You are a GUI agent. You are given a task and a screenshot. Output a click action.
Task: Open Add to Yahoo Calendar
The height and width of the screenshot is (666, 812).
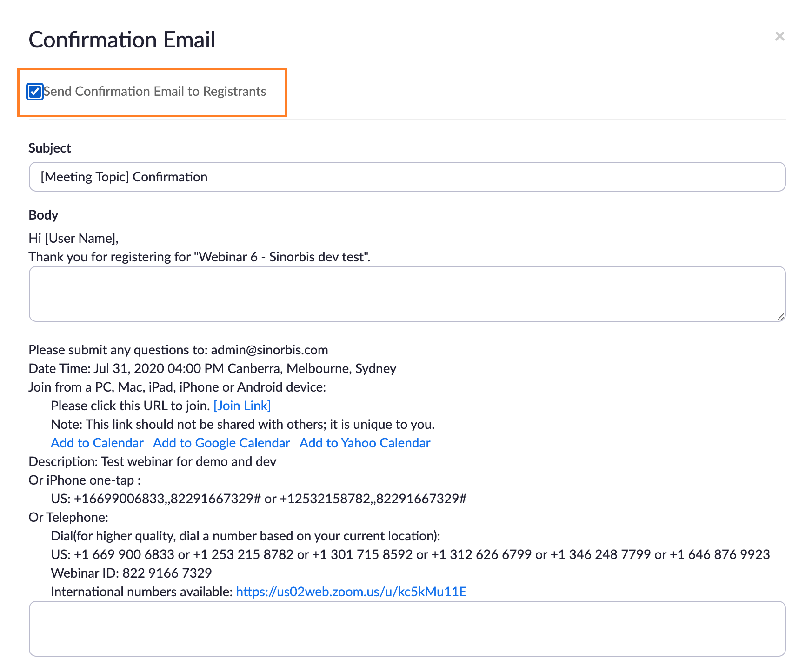(364, 442)
